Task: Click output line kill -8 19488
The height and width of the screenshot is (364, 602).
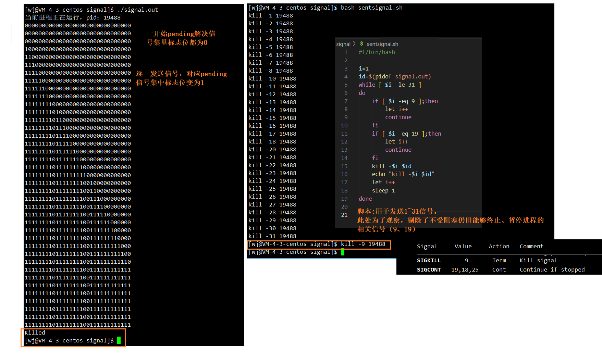Action: click(271, 71)
